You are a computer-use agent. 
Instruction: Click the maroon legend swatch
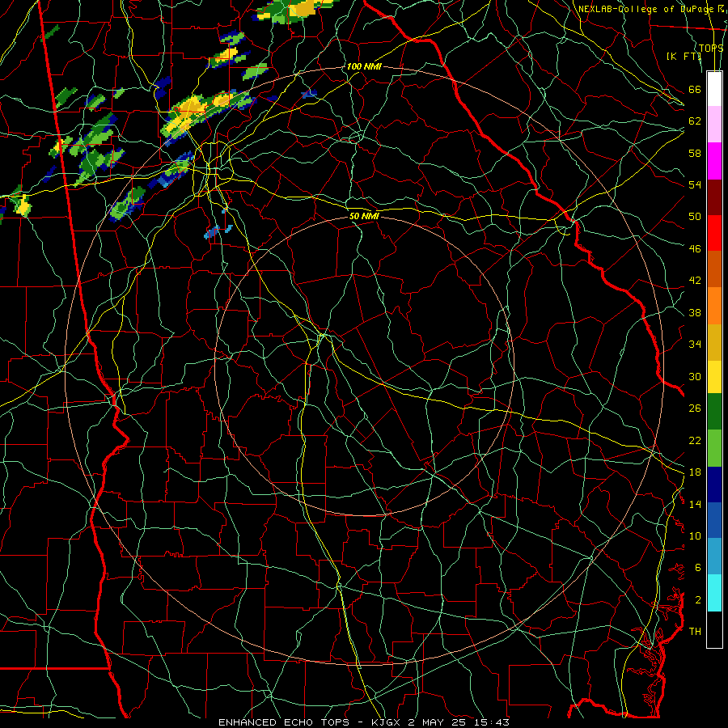714,197
